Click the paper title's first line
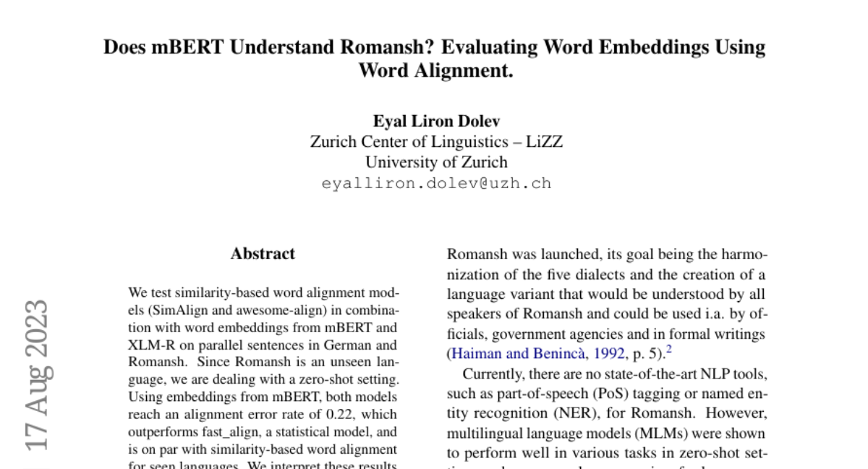The image size is (868, 469). click(x=434, y=47)
